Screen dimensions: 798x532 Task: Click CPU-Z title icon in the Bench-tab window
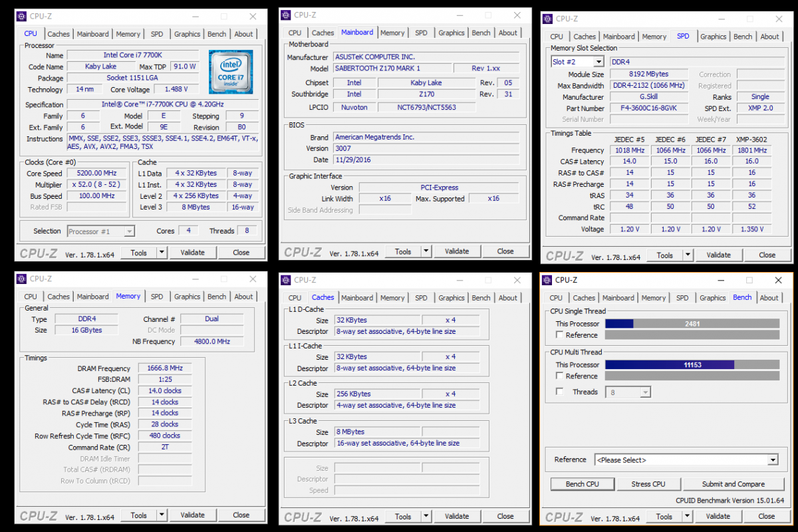(547, 280)
